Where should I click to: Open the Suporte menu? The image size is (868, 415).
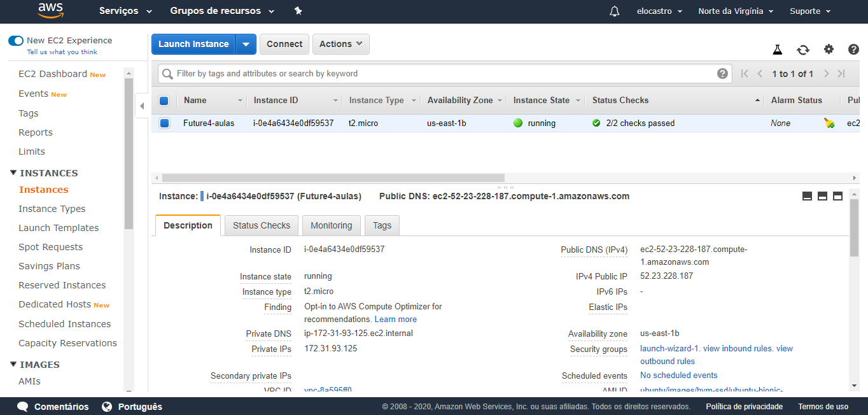tap(810, 11)
